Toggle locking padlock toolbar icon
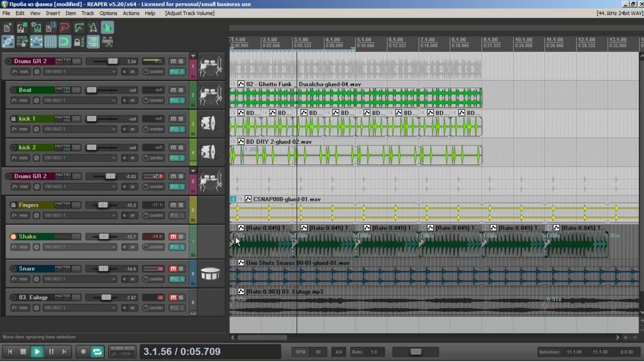The width and height of the screenshot is (644, 362). pyautogui.click(x=79, y=42)
